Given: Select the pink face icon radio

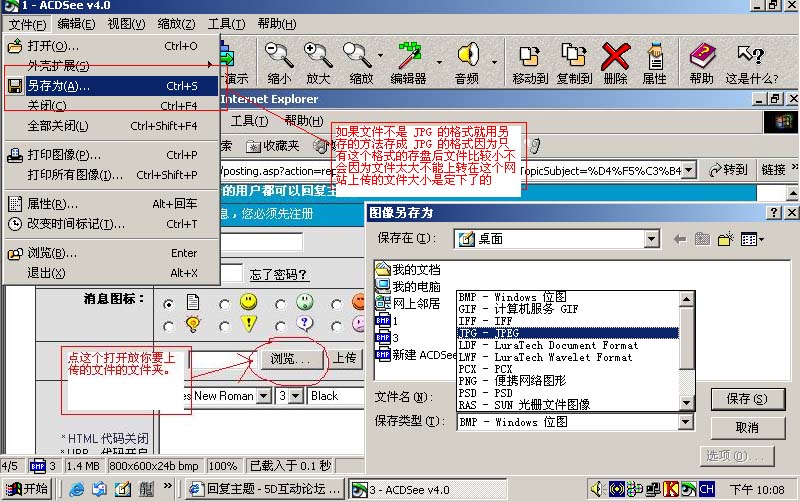Looking at the screenshot, I should point(336,327).
